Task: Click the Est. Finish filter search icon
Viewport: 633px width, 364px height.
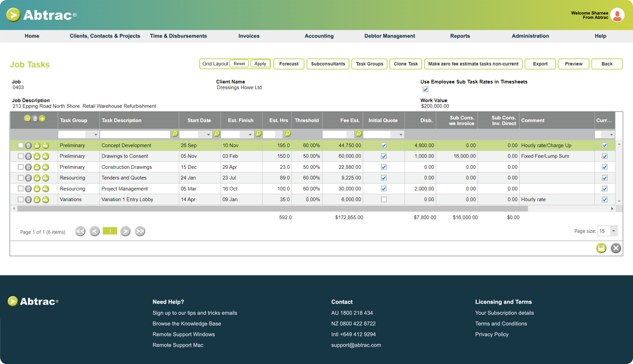Action: click(258, 134)
